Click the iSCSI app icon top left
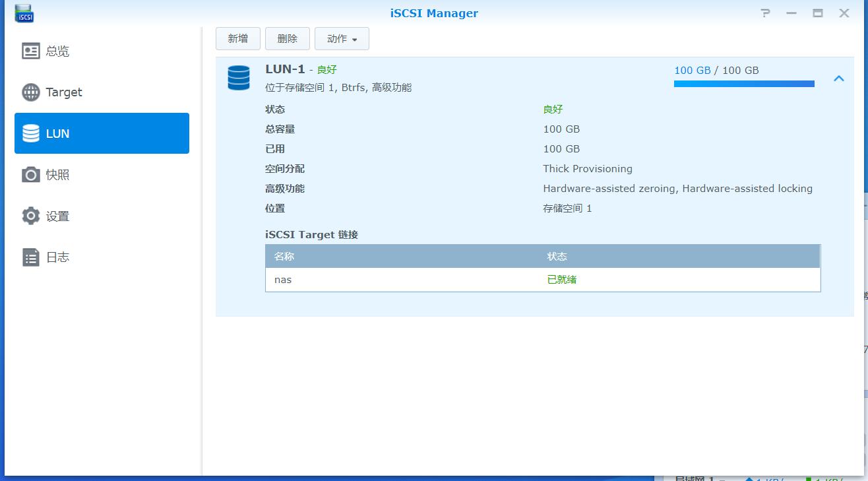This screenshot has height=481, width=868. [x=24, y=13]
